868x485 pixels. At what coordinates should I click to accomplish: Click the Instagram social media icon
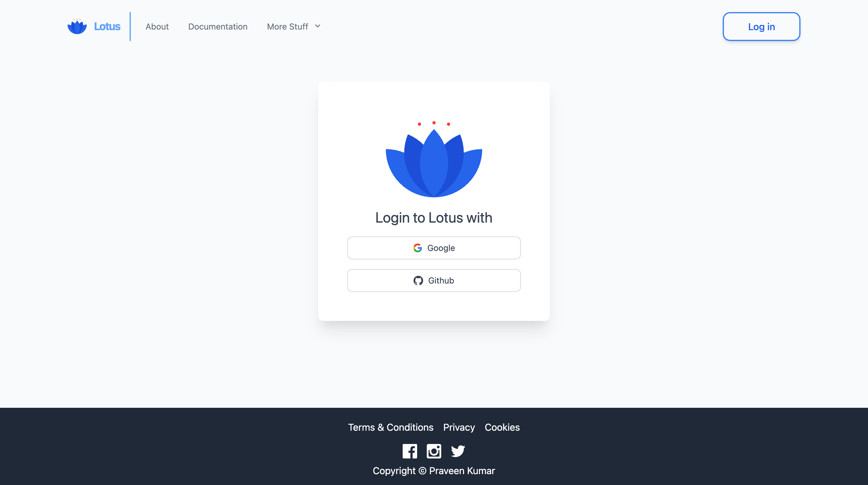click(x=434, y=451)
